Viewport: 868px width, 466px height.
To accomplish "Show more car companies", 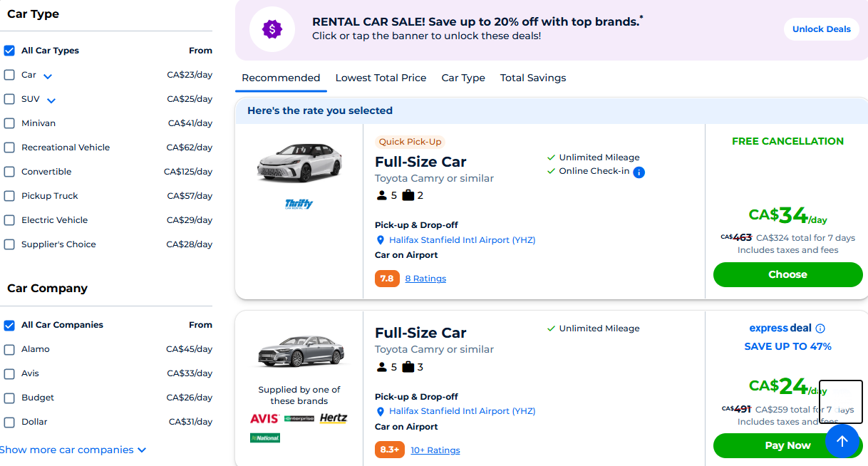I will point(73,450).
